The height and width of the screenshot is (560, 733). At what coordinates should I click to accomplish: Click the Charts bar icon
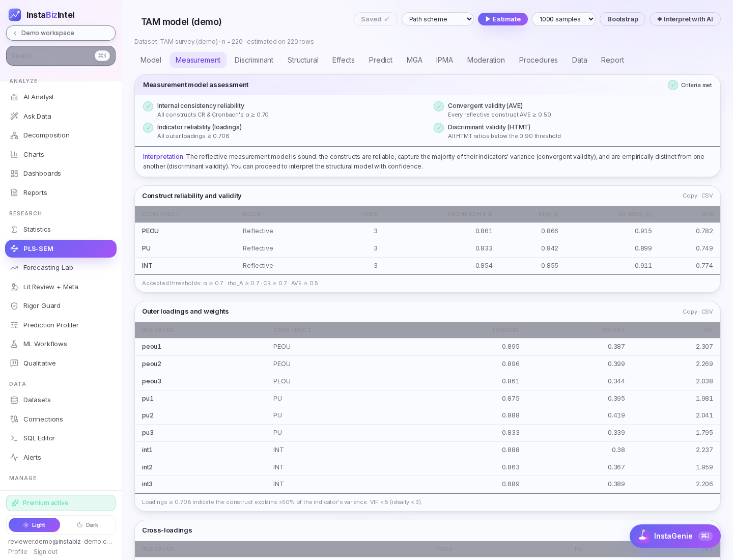pos(14,154)
